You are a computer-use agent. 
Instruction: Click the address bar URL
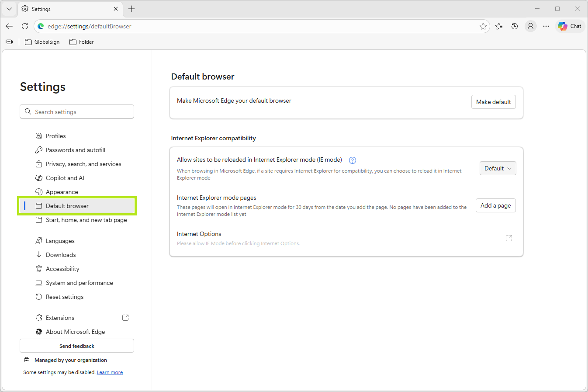[x=90, y=26]
